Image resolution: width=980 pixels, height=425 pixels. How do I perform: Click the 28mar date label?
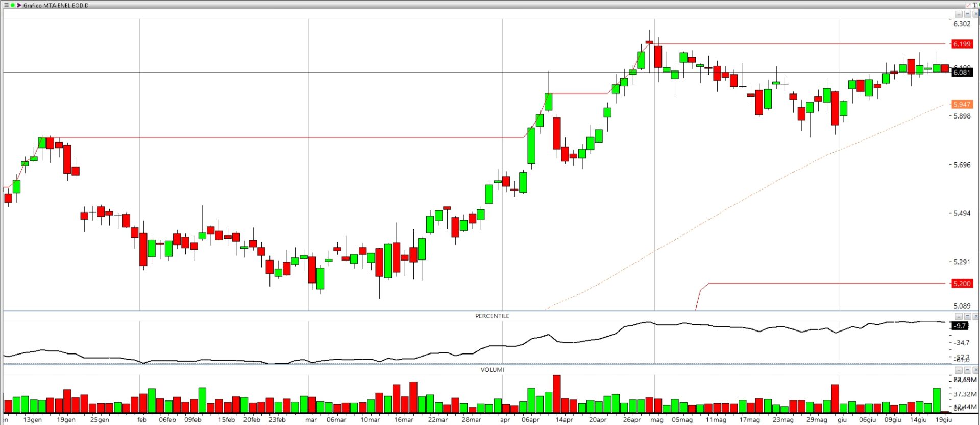[471, 420]
